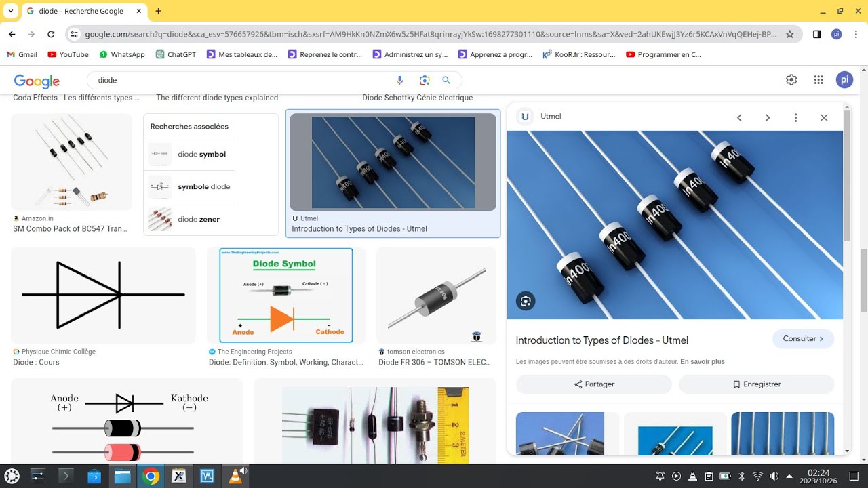This screenshot has height=488, width=868.
Task: Open the tab search dropdown arrow
Action: 11,11
